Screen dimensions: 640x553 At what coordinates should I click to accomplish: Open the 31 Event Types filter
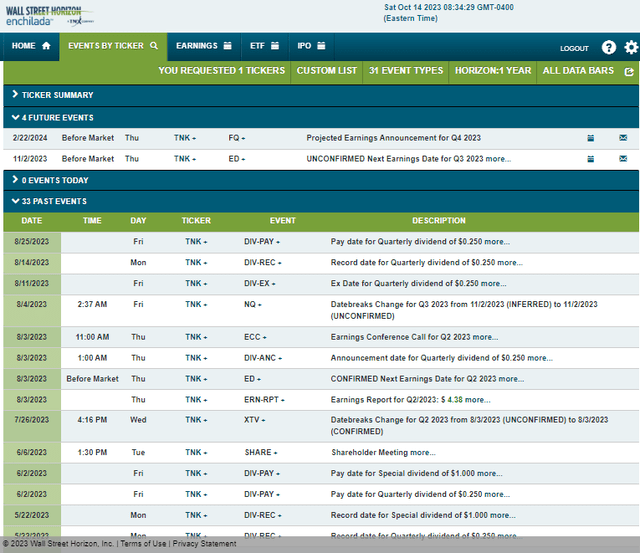[x=406, y=71]
